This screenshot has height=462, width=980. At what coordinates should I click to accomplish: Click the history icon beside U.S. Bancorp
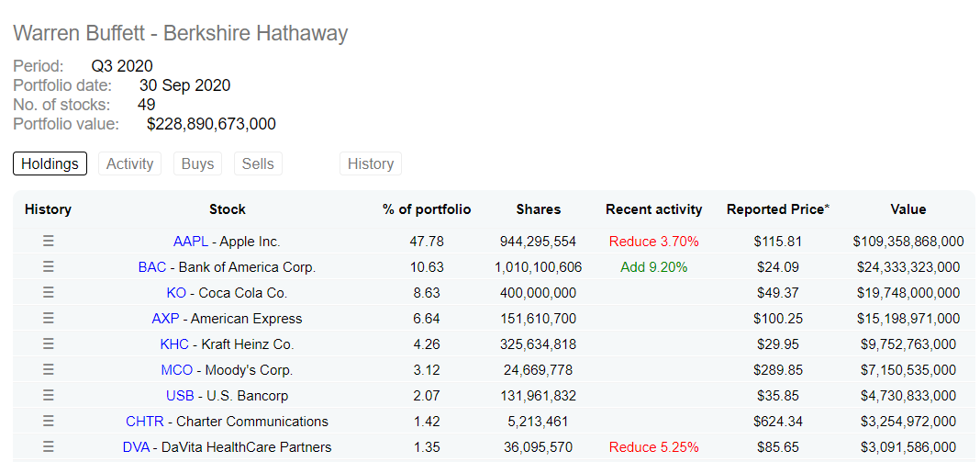(49, 396)
